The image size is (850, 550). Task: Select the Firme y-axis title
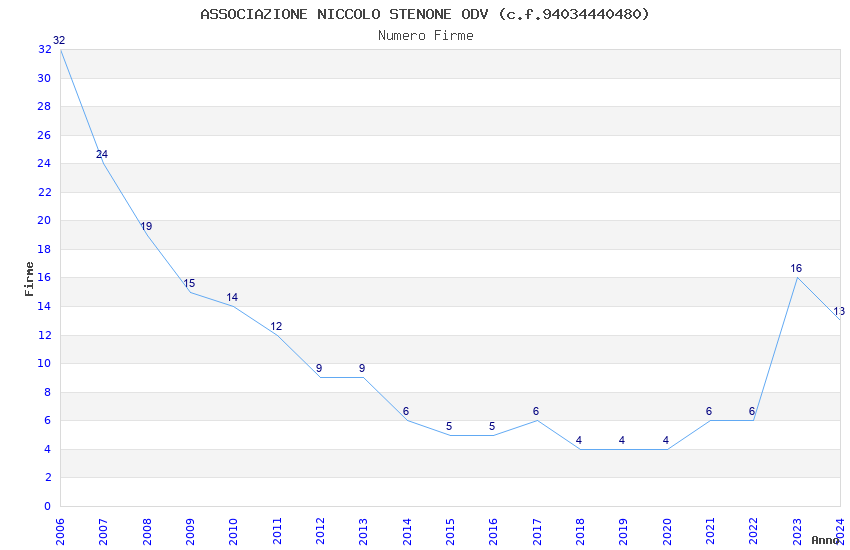point(29,279)
